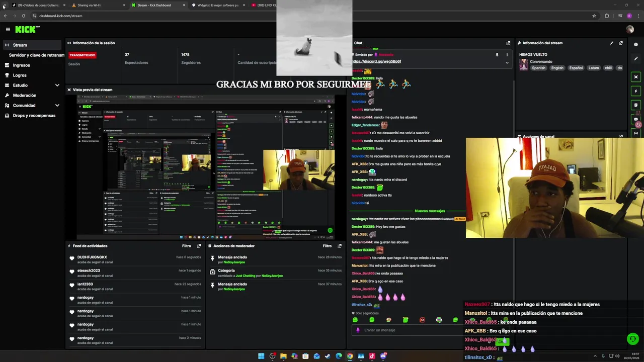
Task: Pop out Información del stream panel
Action: coord(620,43)
